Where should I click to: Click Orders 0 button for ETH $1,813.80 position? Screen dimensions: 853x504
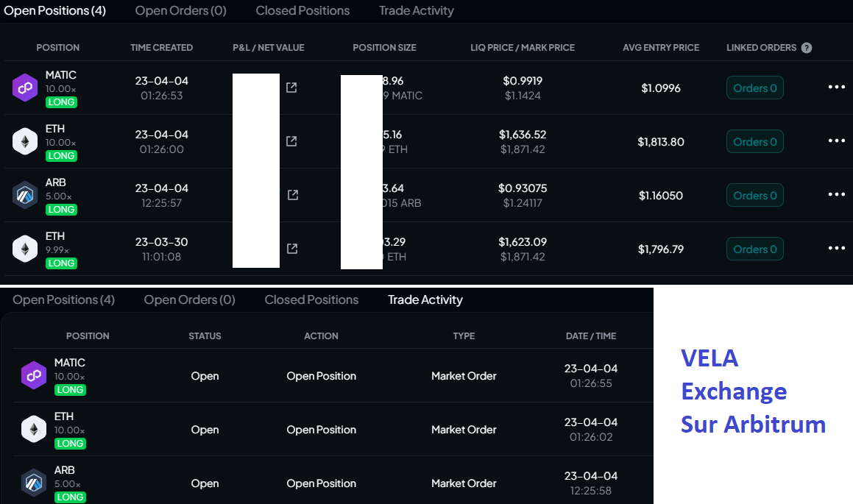(754, 142)
